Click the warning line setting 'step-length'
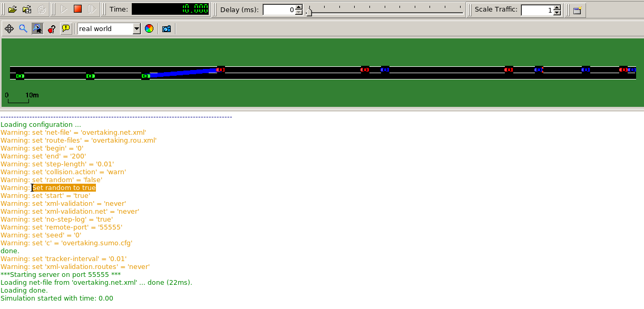Image resolution: width=644 pixels, height=309 pixels. [57, 164]
